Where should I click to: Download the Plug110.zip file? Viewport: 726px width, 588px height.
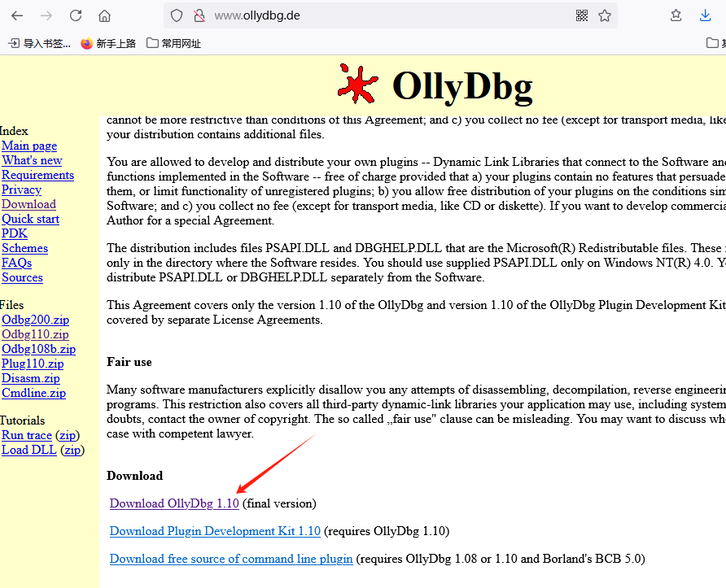click(x=33, y=364)
